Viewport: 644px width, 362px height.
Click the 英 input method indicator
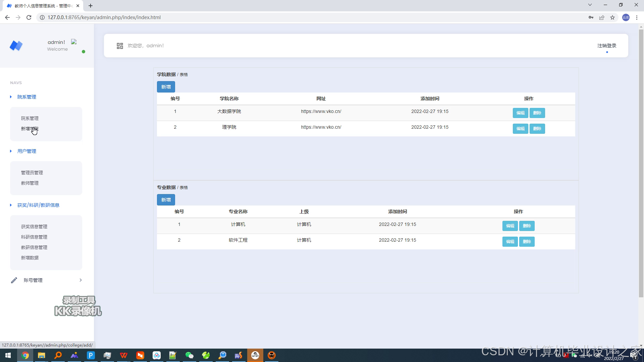click(598, 356)
